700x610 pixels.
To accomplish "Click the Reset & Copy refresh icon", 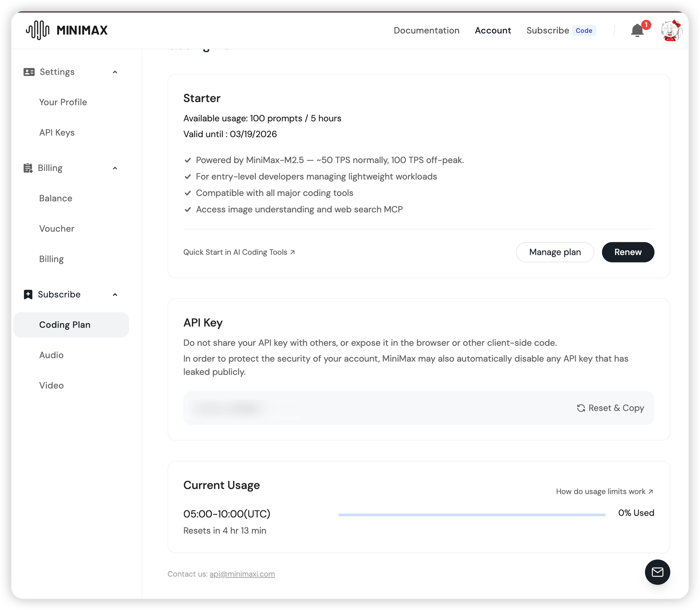I will [581, 408].
